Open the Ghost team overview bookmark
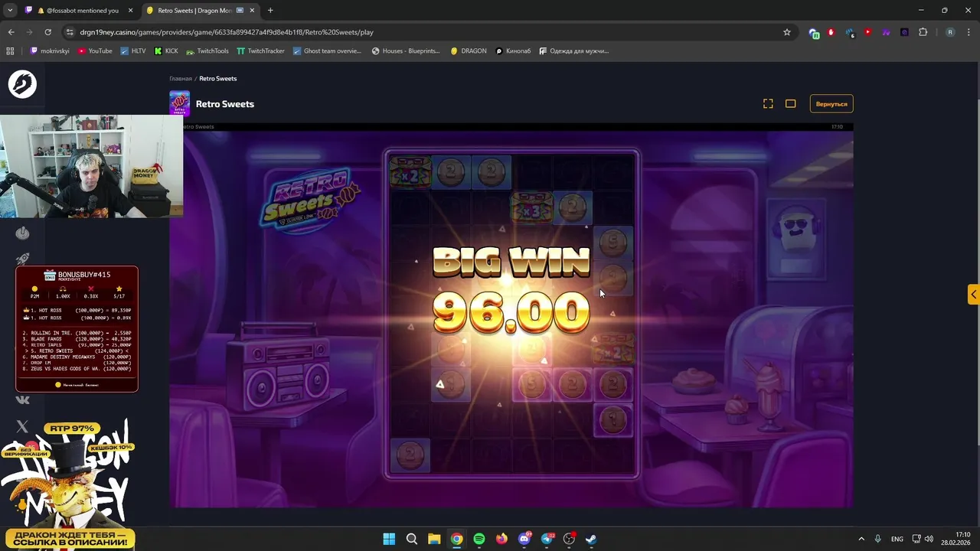The image size is (980, 551). pyautogui.click(x=327, y=51)
